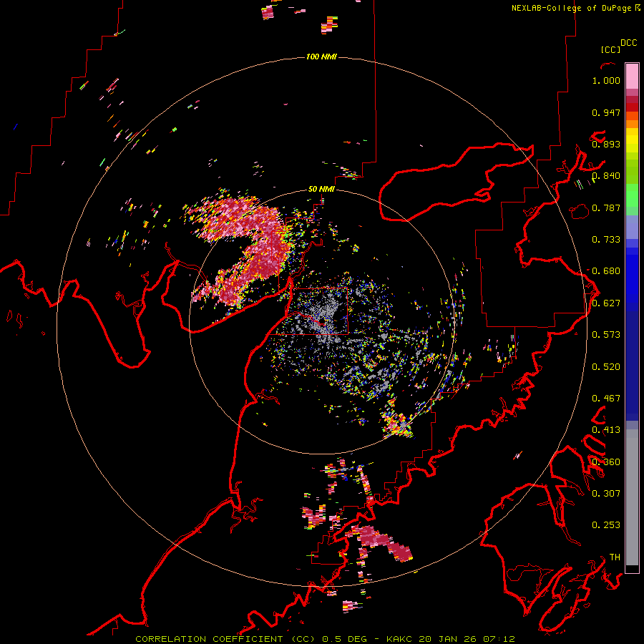644x644 pixels.
Task: Click the TH label near the scale bottom
Action: click(x=615, y=557)
